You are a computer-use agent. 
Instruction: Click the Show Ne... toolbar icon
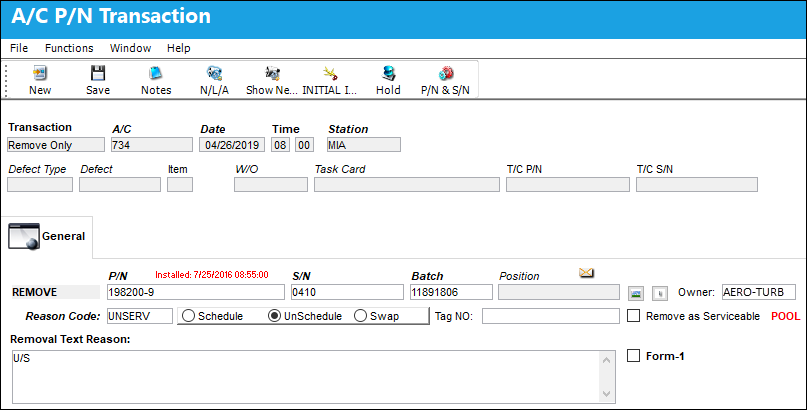272,74
